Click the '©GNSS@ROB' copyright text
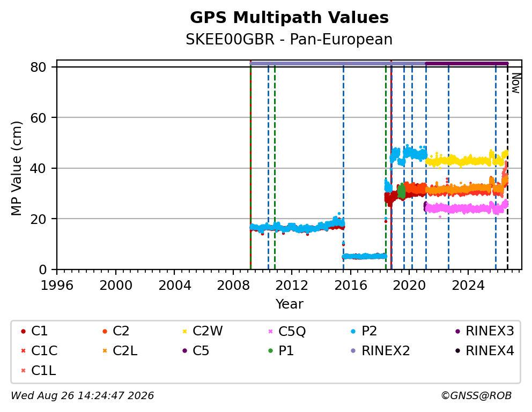The image size is (532, 412). point(476,395)
